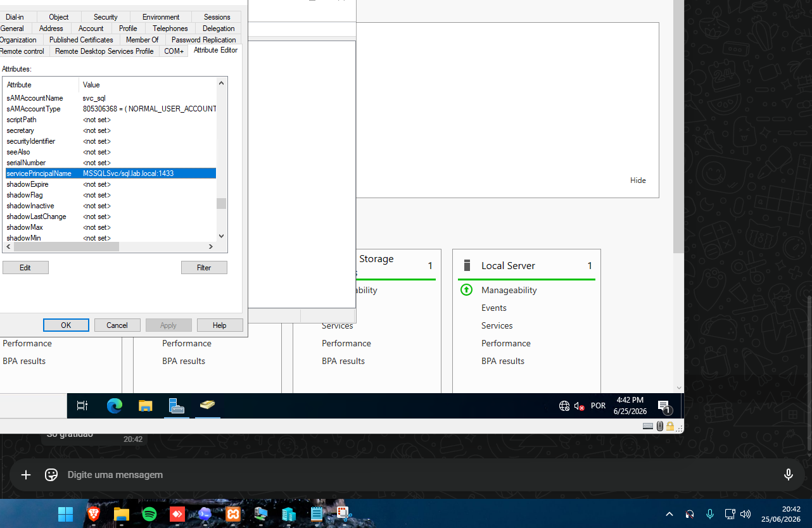Launch Microsoft Edge from the inner taskbar
Image resolution: width=812 pixels, height=528 pixels.
115,406
